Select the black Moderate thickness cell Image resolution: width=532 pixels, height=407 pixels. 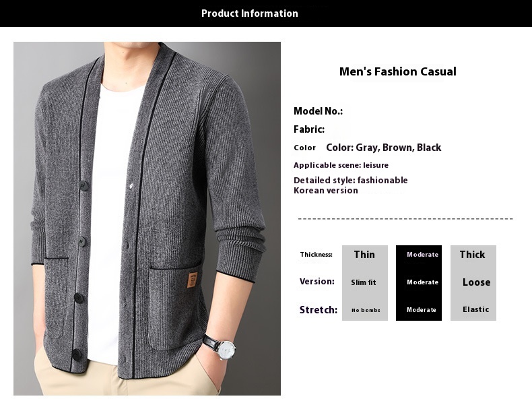pos(422,255)
